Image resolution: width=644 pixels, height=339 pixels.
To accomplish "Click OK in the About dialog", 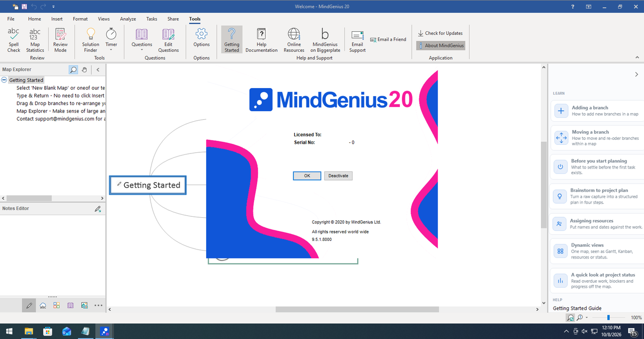I will pyautogui.click(x=307, y=176).
